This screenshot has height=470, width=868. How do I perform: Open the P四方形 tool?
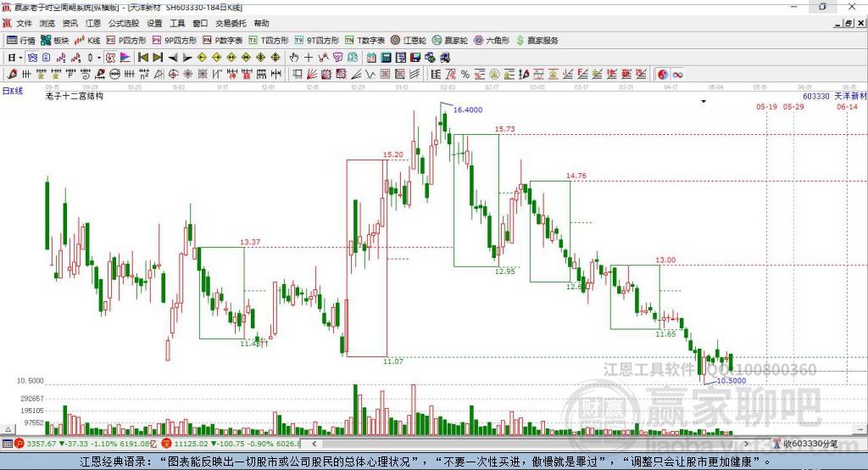point(126,41)
